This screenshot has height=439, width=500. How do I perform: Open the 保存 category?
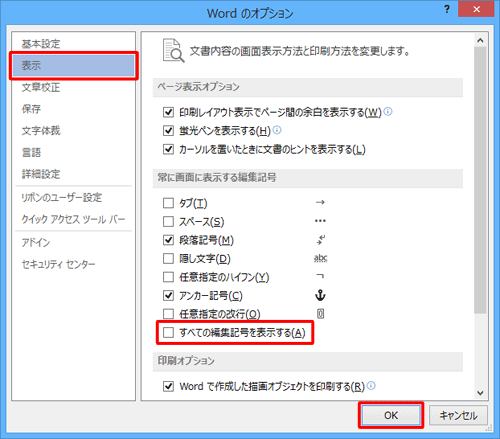tap(31, 109)
